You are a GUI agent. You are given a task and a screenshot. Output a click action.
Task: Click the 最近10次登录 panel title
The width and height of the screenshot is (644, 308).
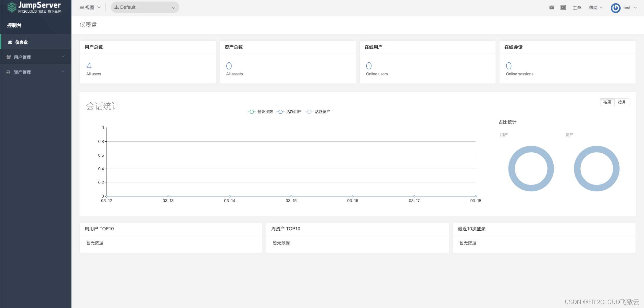pos(472,229)
